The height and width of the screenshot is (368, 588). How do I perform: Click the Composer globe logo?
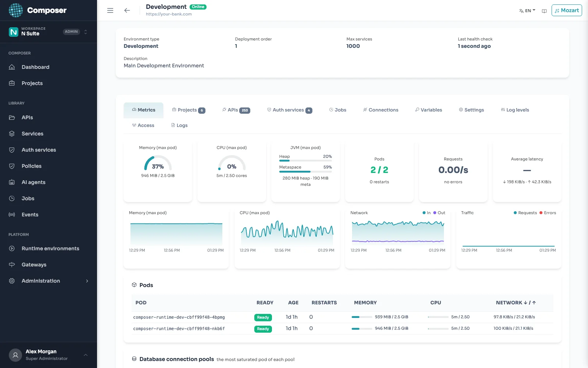click(16, 10)
